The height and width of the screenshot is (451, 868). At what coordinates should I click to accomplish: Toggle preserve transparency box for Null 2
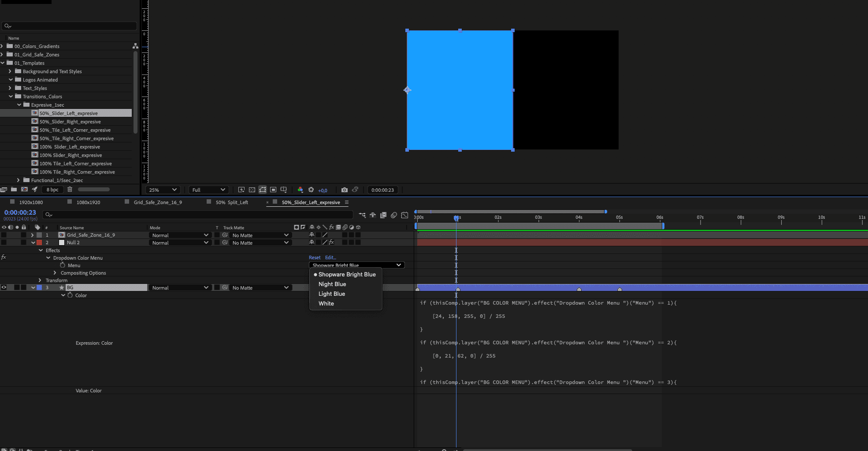pos(217,242)
